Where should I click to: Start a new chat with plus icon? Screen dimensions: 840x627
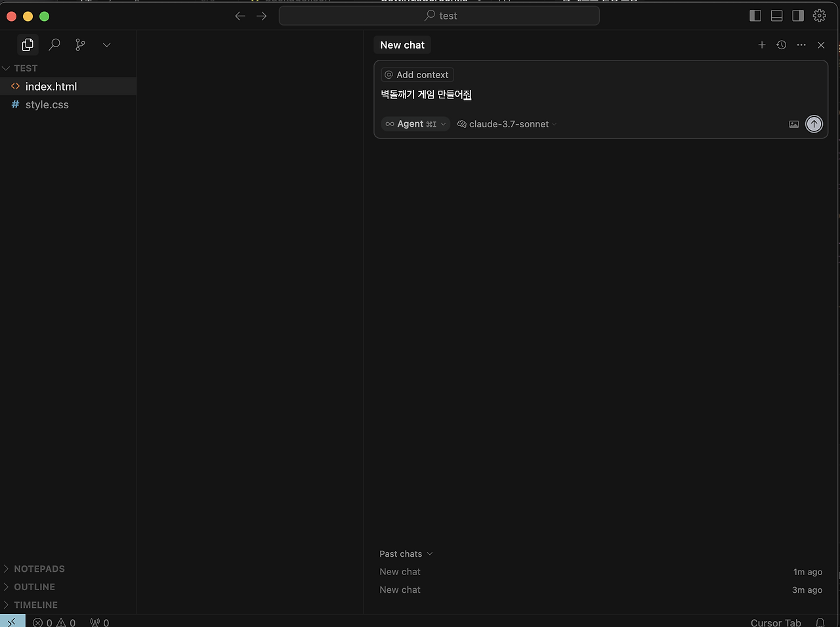[762, 45]
